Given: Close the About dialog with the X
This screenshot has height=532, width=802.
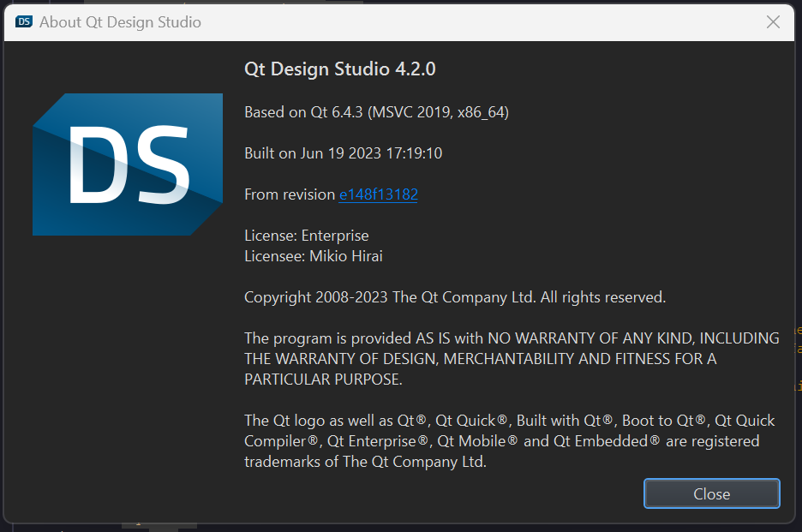Looking at the screenshot, I should click(773, 22).
